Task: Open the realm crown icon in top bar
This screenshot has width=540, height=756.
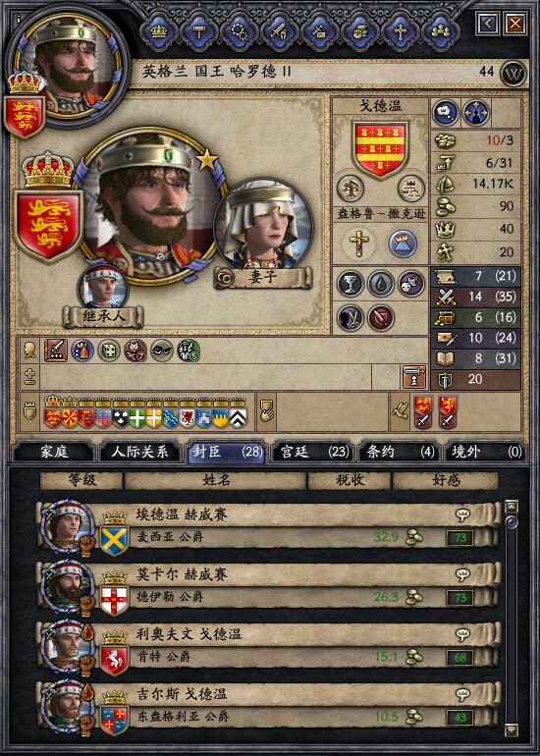Action: (x=159, y=30)
